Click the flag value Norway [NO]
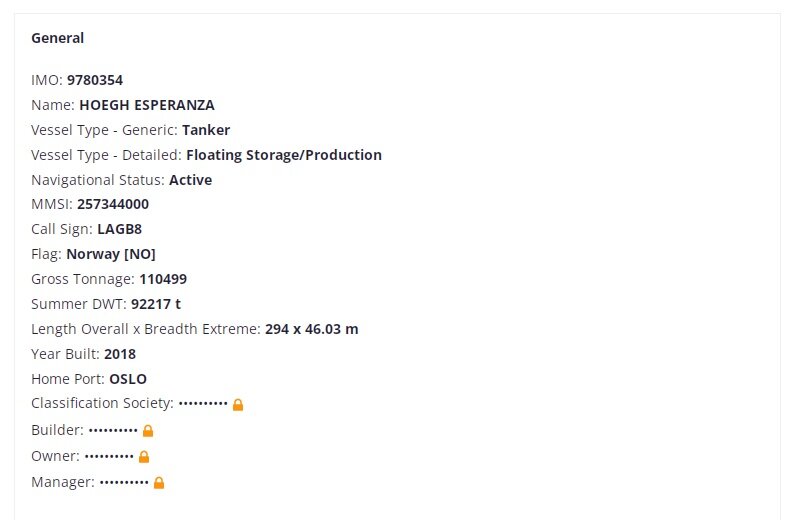The height and width of the screenshot is (520, 793). (111, 254)
